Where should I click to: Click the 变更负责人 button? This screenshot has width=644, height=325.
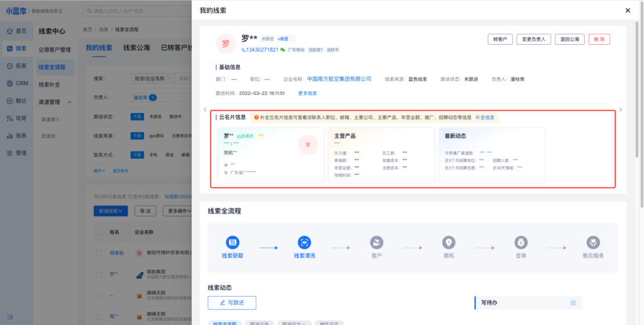pos(534,39)
